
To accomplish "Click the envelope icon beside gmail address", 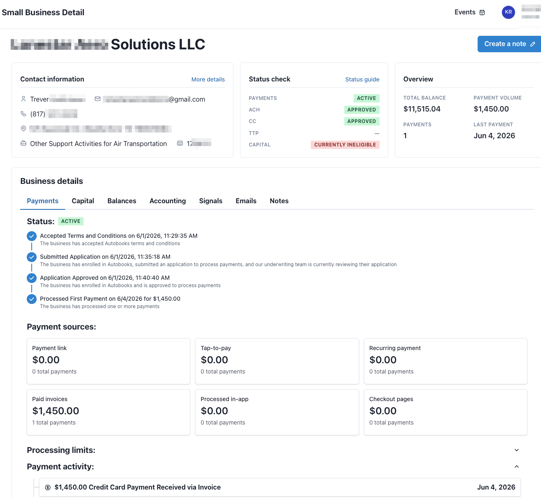I will [98, 99].
